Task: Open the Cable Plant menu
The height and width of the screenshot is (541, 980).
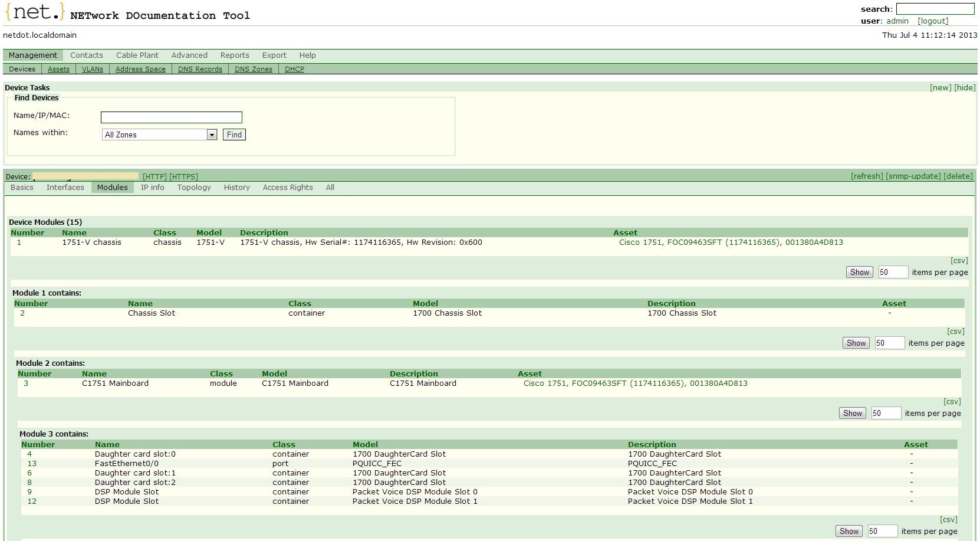Action: coord(137,55)
